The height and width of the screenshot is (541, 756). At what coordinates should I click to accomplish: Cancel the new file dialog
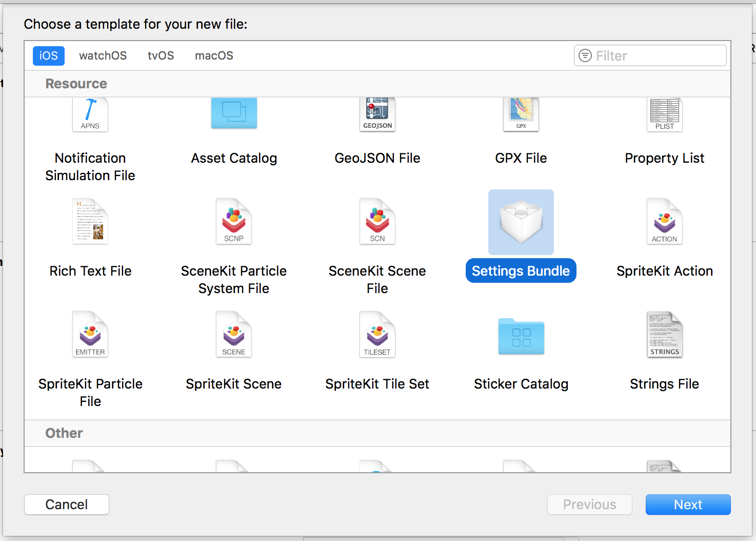click(x=66, y=505)
